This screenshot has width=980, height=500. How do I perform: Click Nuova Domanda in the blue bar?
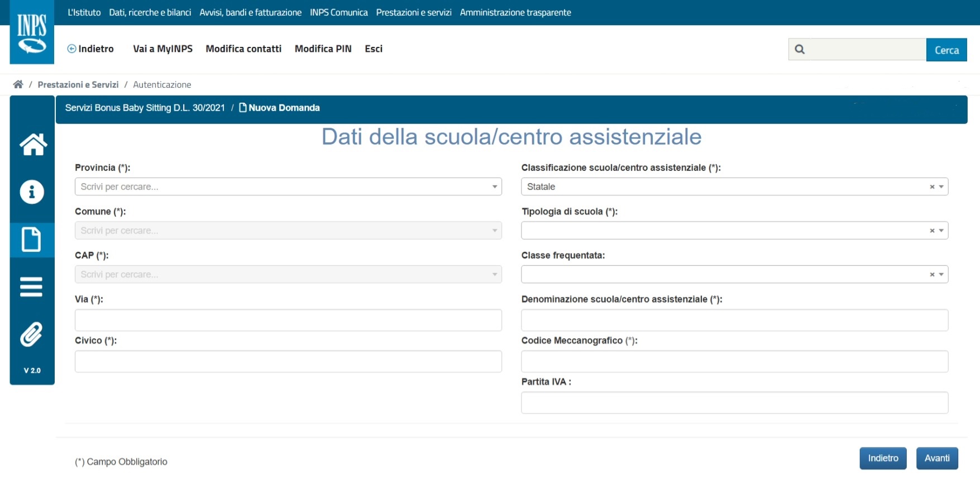click(x=279, y=108)
